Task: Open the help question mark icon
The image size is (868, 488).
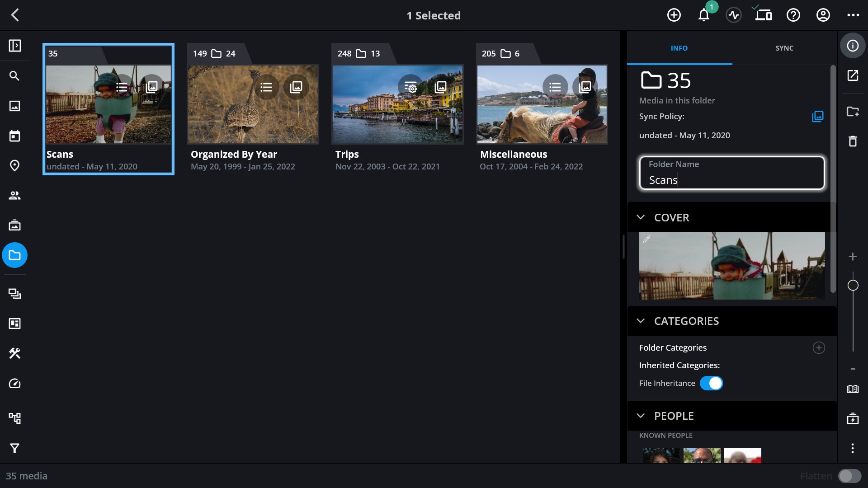Action: click(793, 15)
